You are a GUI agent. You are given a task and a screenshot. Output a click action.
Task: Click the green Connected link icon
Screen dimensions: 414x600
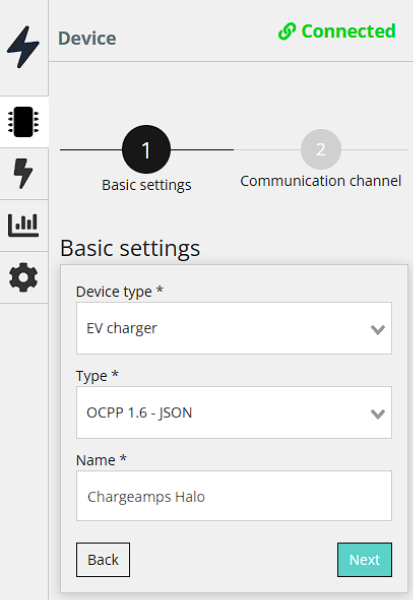(287, 31)
